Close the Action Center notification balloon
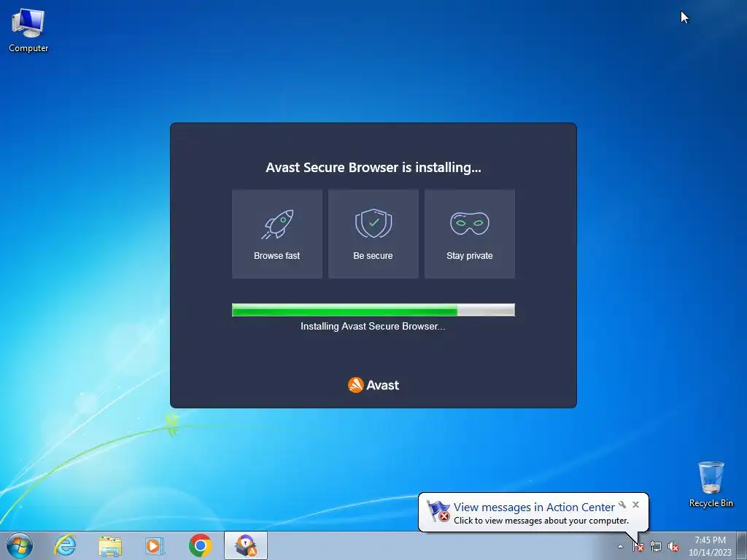Screen dimensions: 747x560 [635, 505]
